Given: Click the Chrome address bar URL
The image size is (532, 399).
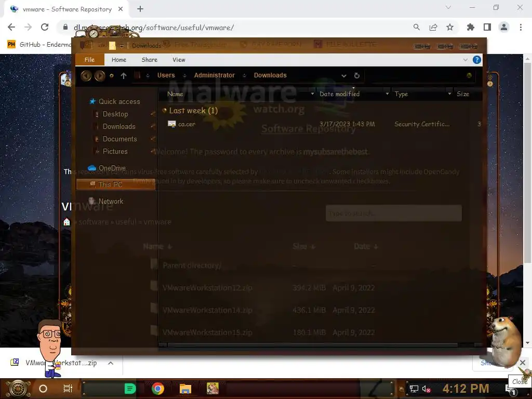Looking at the screenshot, I should click(154, 28).
